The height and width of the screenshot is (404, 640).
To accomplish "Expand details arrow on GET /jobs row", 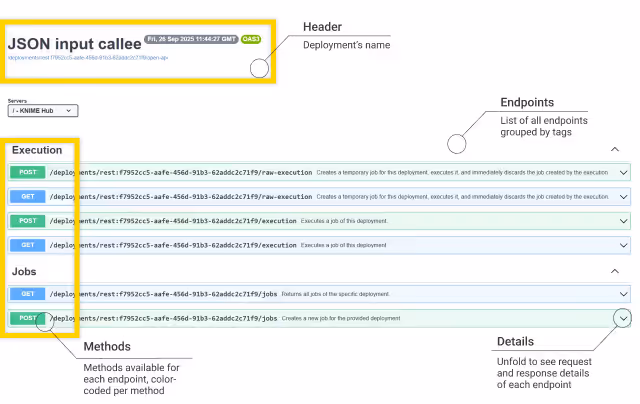I will (623, 294).
